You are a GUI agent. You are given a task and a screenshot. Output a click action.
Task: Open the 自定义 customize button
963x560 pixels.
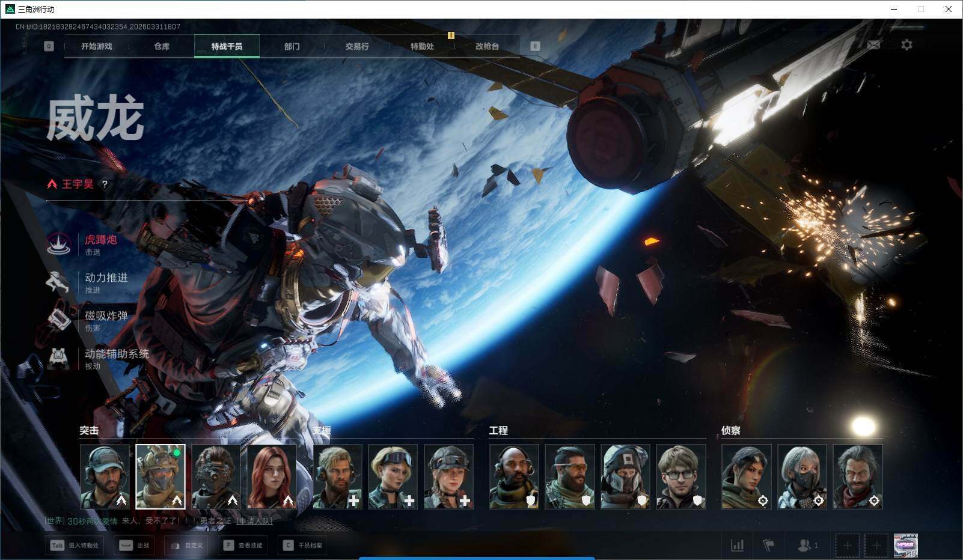(186, 546)
